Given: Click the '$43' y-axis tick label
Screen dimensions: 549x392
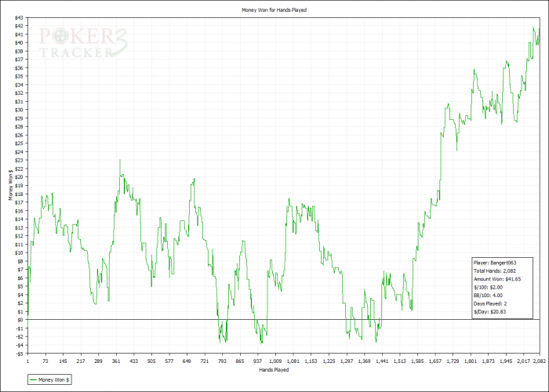Looking at the screenshot, I should [19, 17].
